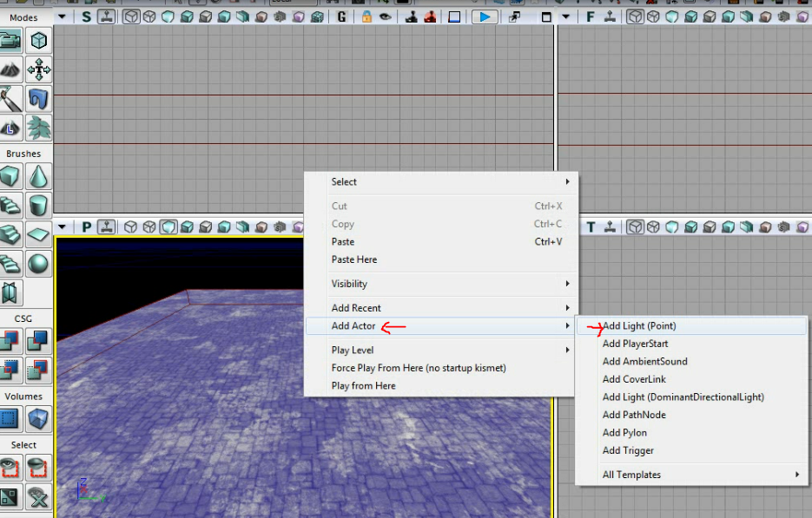Screen dimensions: 812x518
Task: Open Add Volume cube icon
Action: (x=39, y=419)
